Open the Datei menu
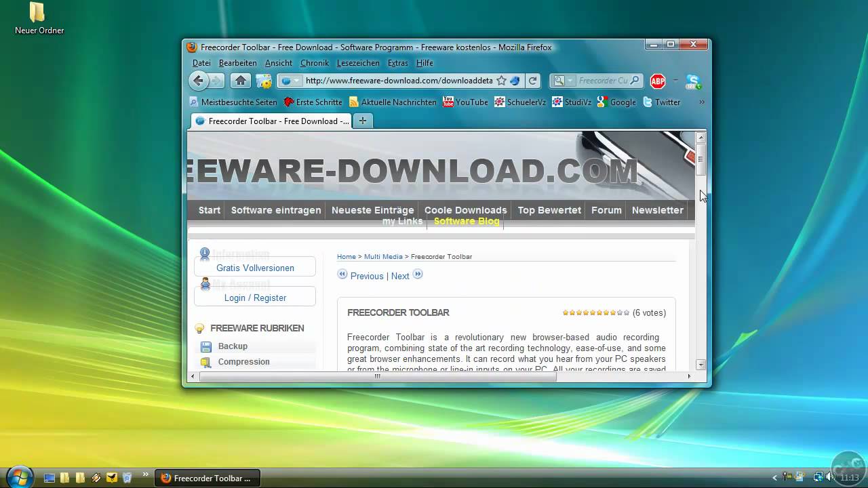Viewport: 868px width, 488px height. pos(201,63)
